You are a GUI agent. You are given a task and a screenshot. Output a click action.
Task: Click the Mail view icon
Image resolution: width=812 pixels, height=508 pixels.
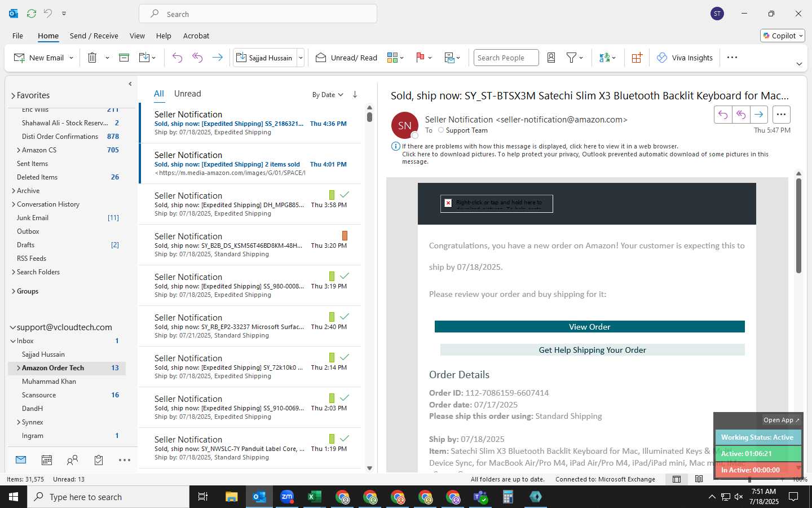[21, 460]
